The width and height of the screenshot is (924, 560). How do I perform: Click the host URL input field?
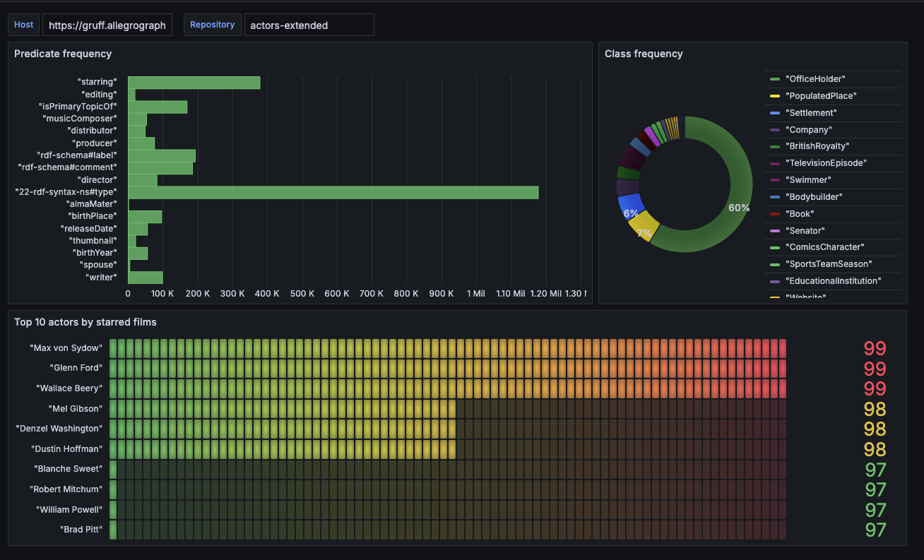coord(107,24)
